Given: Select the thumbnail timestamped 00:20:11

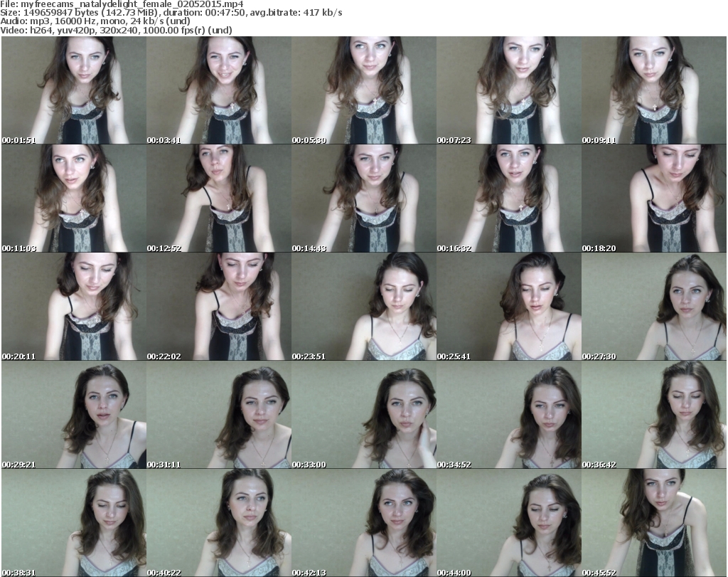Looking at the screenshot, I should 74,307.
